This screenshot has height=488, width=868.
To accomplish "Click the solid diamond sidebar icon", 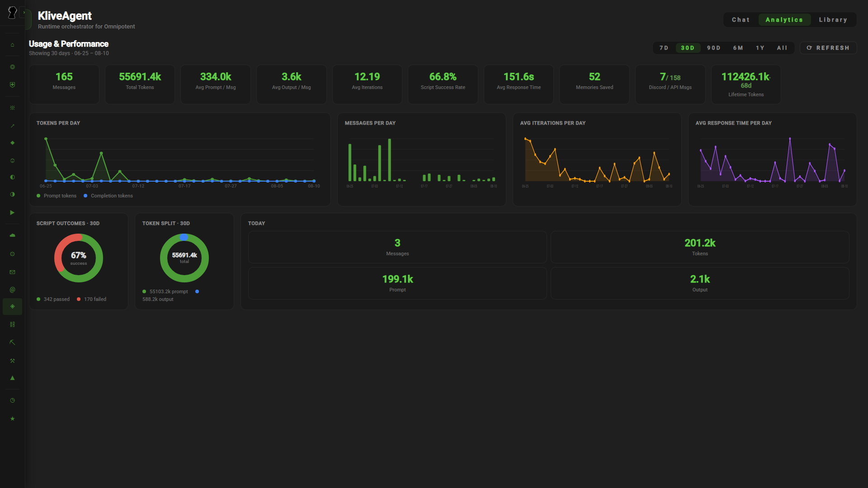I will (x=12, y=143).
